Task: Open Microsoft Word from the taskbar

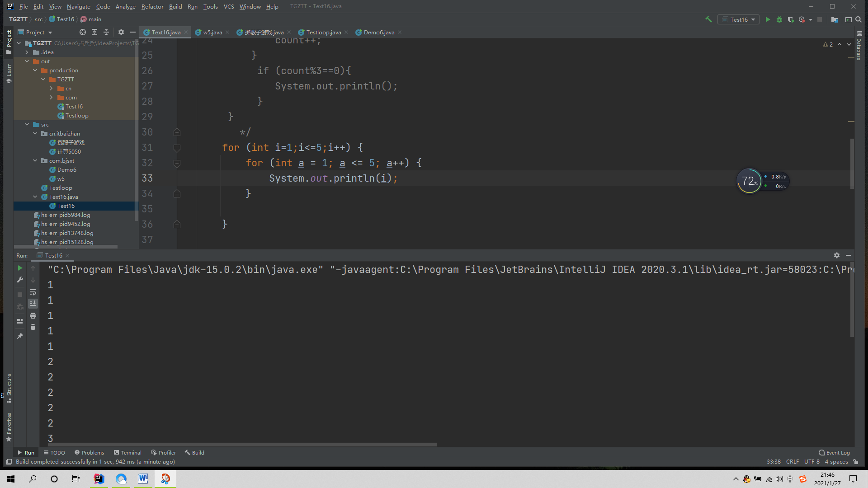Action: [x=143, y=479]
